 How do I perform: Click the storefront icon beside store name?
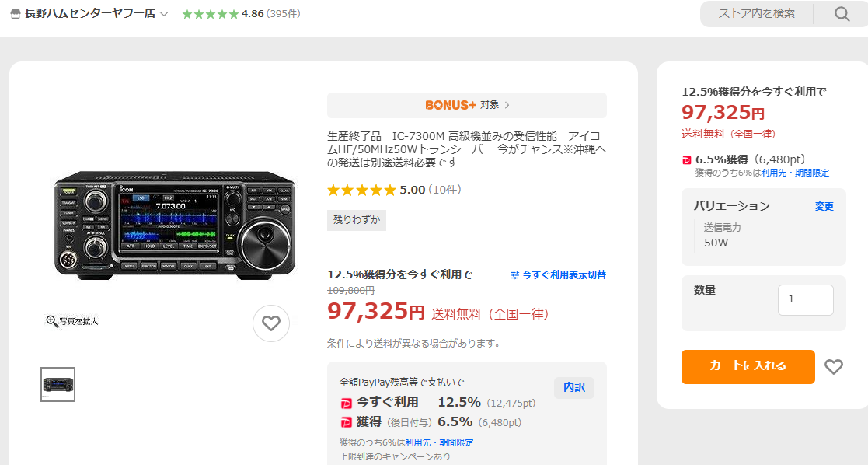[x=15, y=14]
